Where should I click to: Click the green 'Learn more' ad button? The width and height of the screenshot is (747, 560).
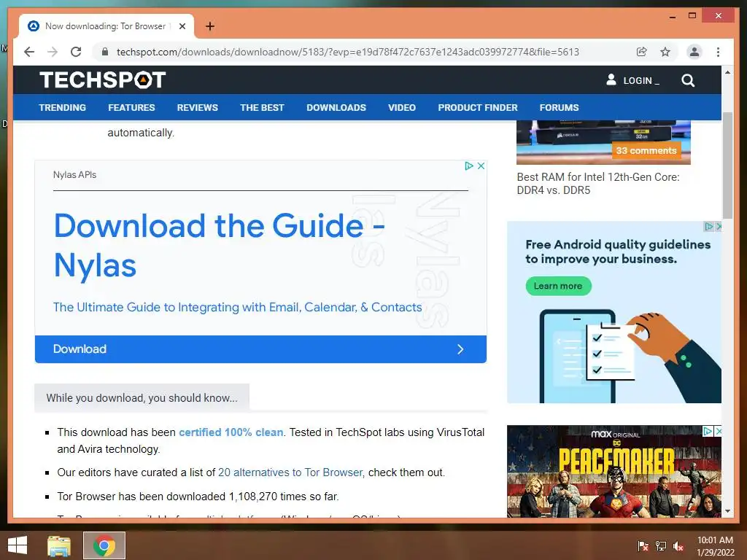point(558,286)
